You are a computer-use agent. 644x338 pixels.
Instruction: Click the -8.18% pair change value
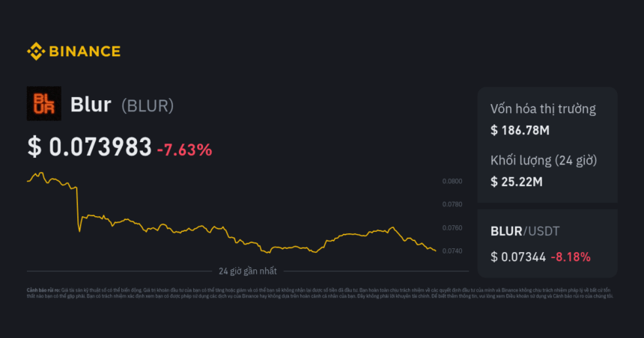tap(571, 257)
